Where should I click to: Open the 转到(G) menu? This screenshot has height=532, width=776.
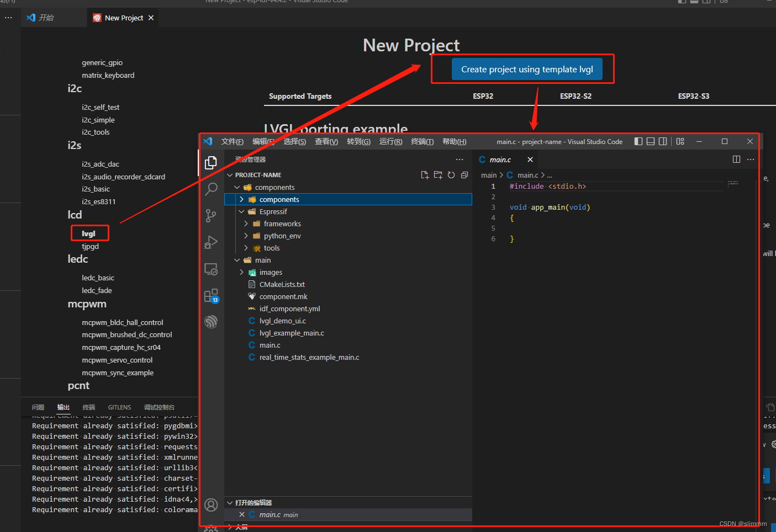pyautogui.click(x=358, y=142)
